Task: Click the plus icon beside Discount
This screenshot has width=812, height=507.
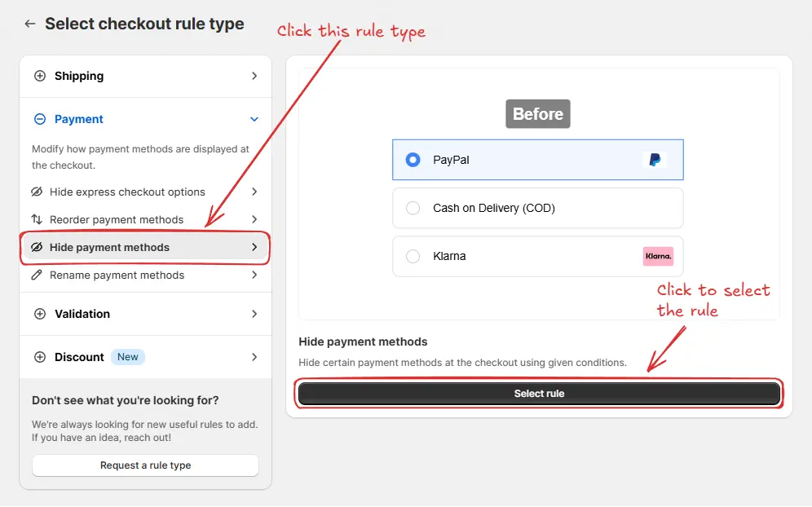Action: (38, 357)
